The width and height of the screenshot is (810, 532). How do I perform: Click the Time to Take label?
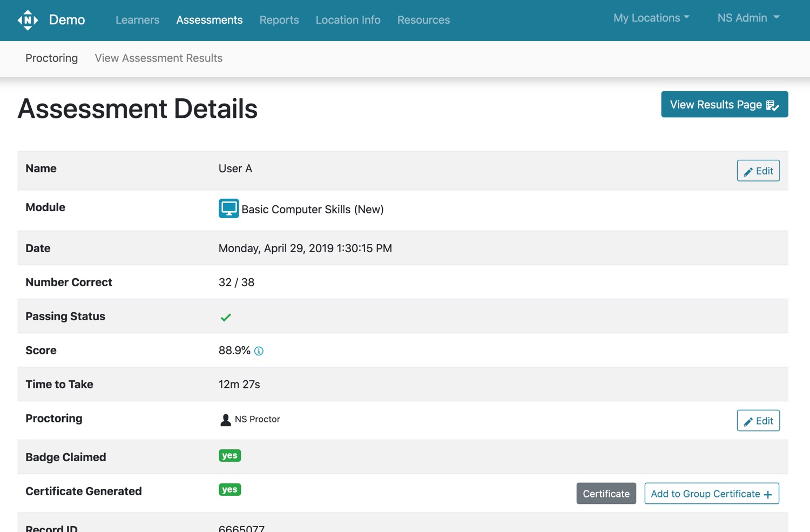click(x=59, y=385)
